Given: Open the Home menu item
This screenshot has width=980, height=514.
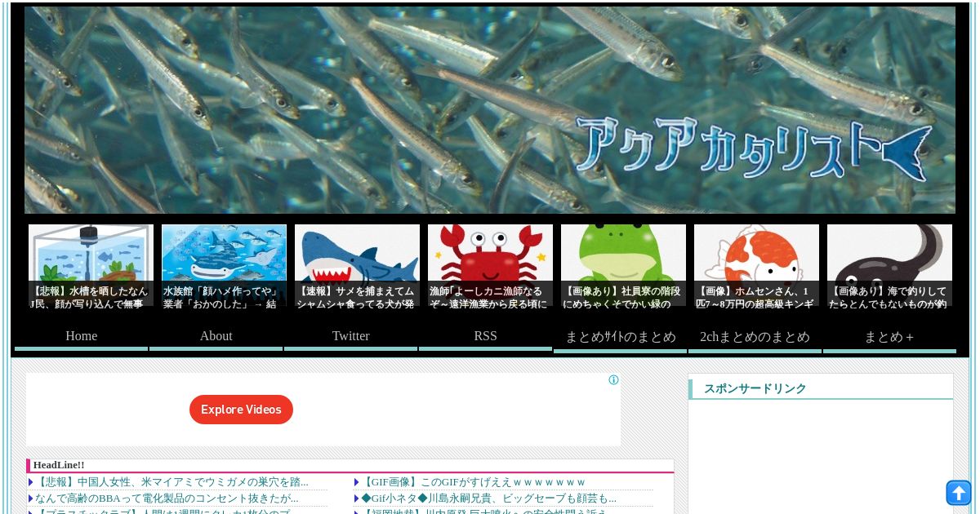Looking at the screenshot, I should coord(82,336).
